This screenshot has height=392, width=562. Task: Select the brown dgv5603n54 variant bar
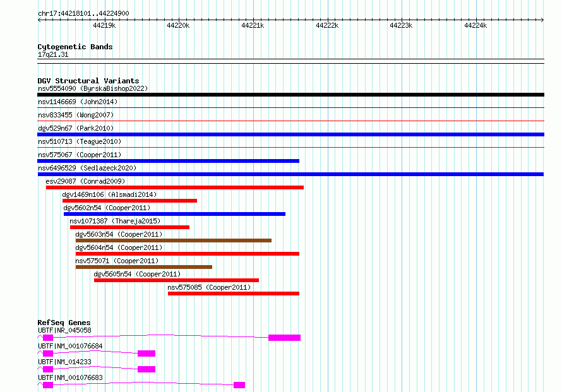click(174, 241)
